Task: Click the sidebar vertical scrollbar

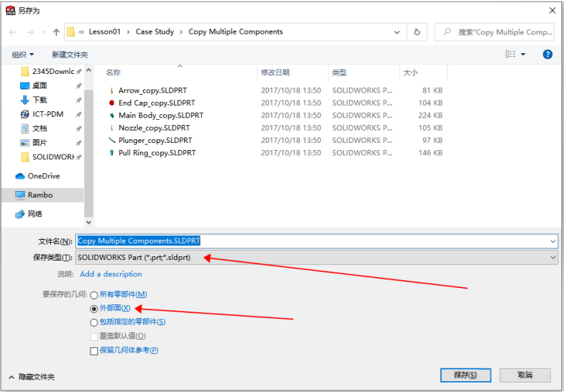Action: coord(88,144)
